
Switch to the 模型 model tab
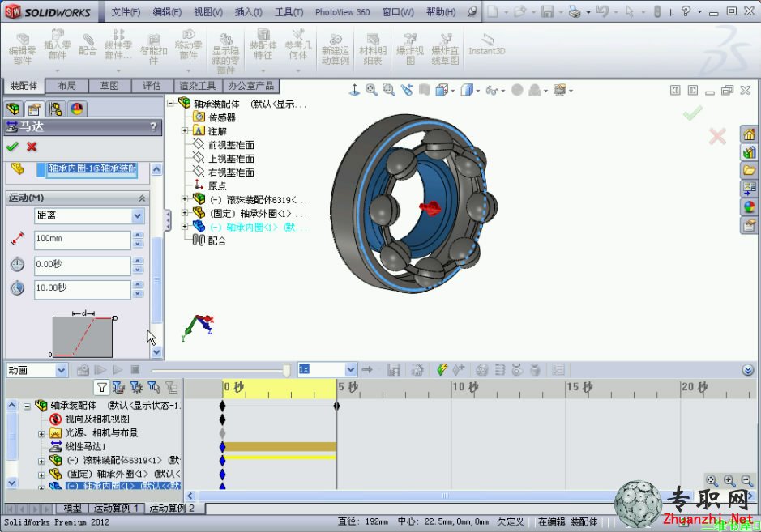click(72, 508)
